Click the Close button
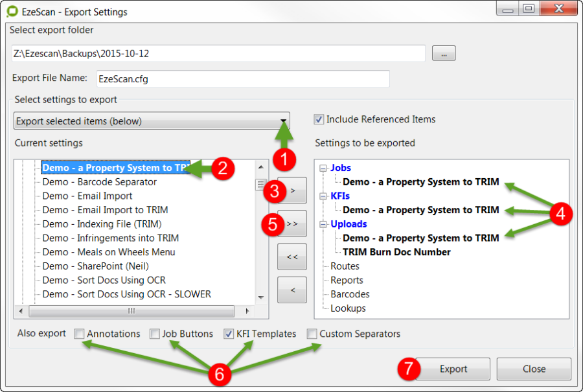583x392 pixels. (x=534, y=369)
